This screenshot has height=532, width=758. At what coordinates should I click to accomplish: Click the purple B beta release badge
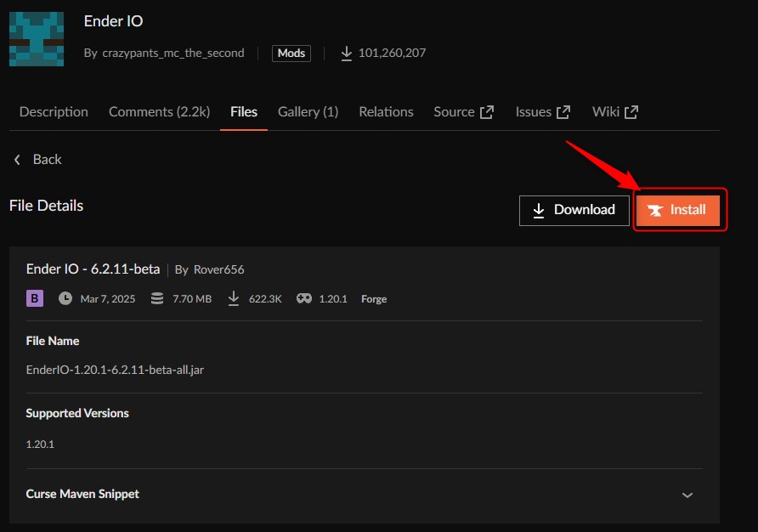pyautogui.click(x=35, y=298)
